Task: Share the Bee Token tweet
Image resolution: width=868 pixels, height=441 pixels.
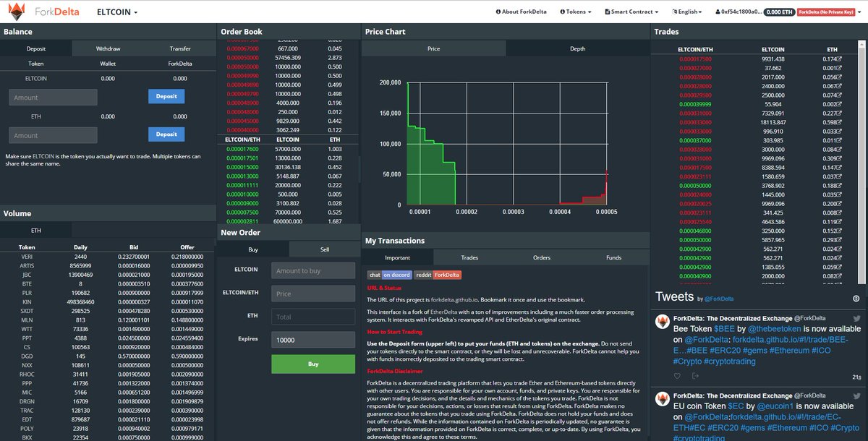Action: click(x=695, y=376)
